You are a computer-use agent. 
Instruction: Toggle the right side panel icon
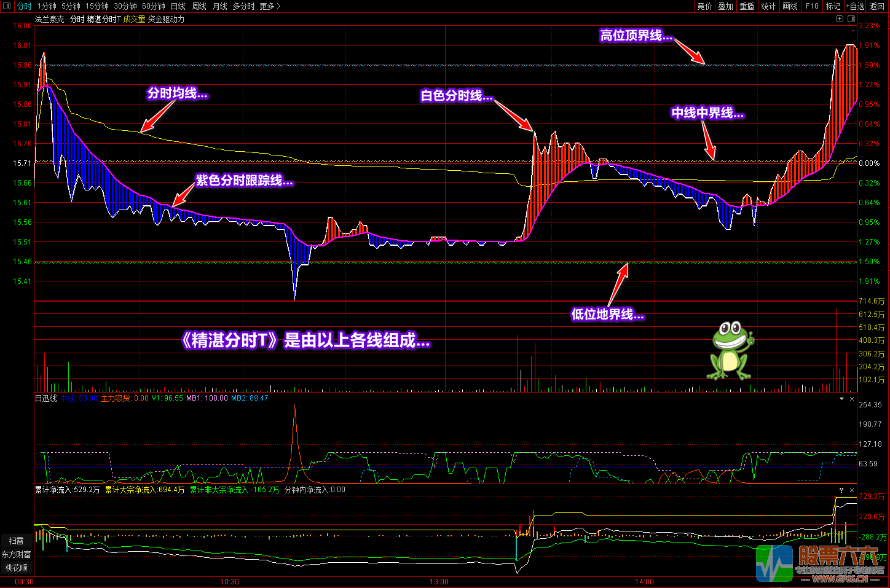pyautogui.click(x=851, y=19)
